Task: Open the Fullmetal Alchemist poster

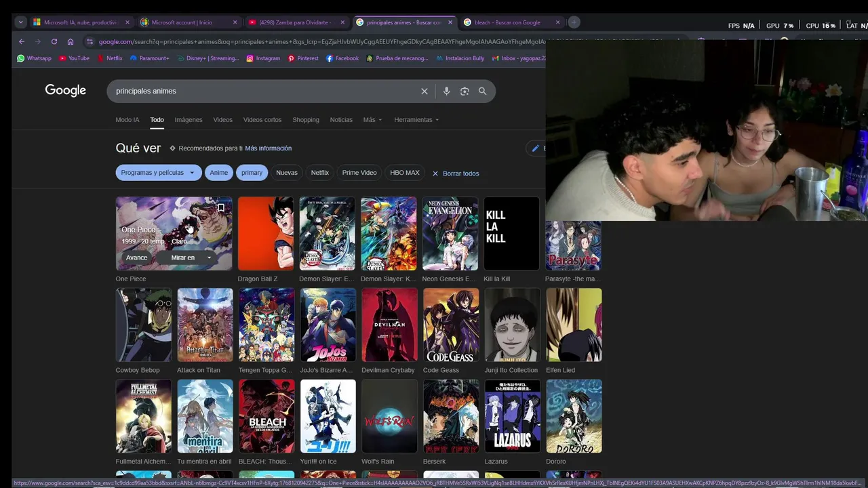Action: coord(144,416)
